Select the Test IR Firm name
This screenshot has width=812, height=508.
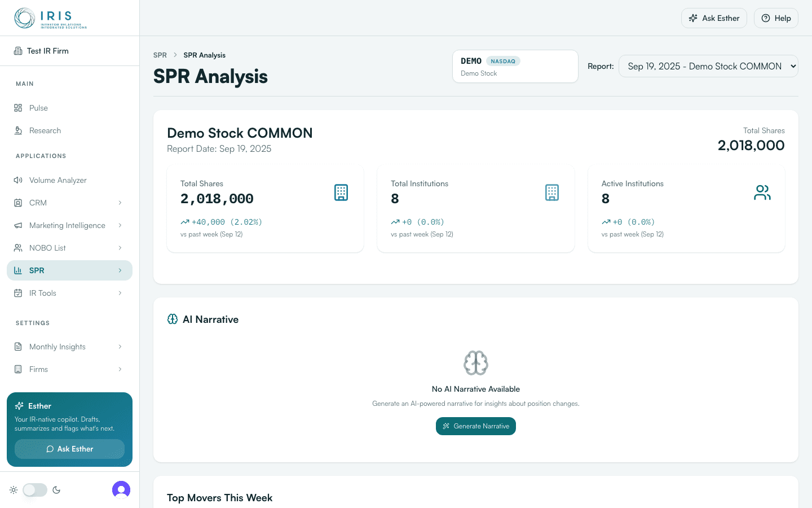point(48,51)
